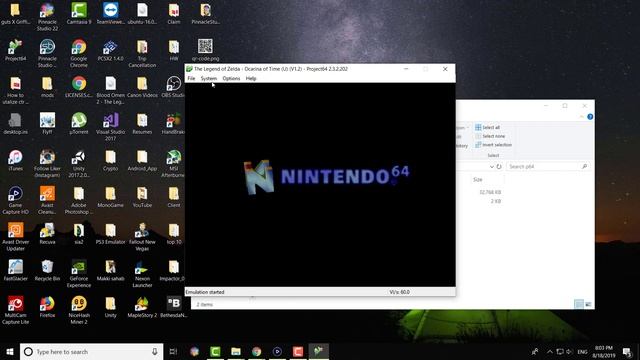Click the Project64 taskbar button

(318, 351)
